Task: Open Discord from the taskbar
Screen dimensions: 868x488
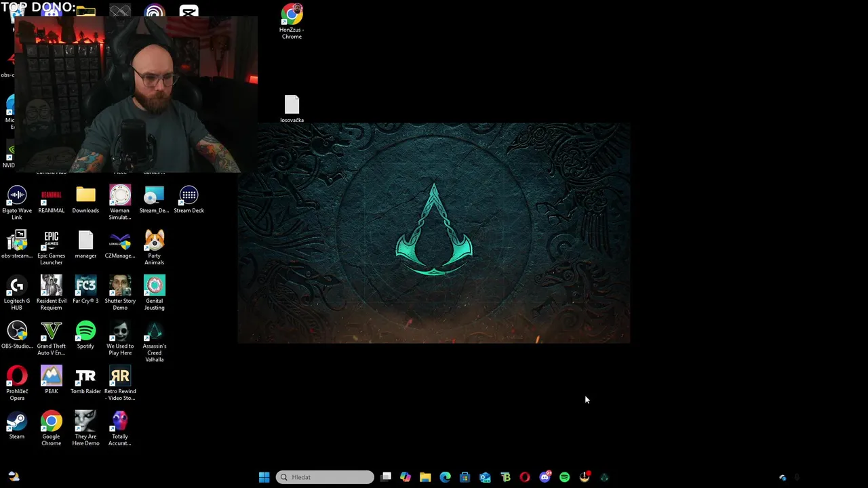Action: coord(545,477)
